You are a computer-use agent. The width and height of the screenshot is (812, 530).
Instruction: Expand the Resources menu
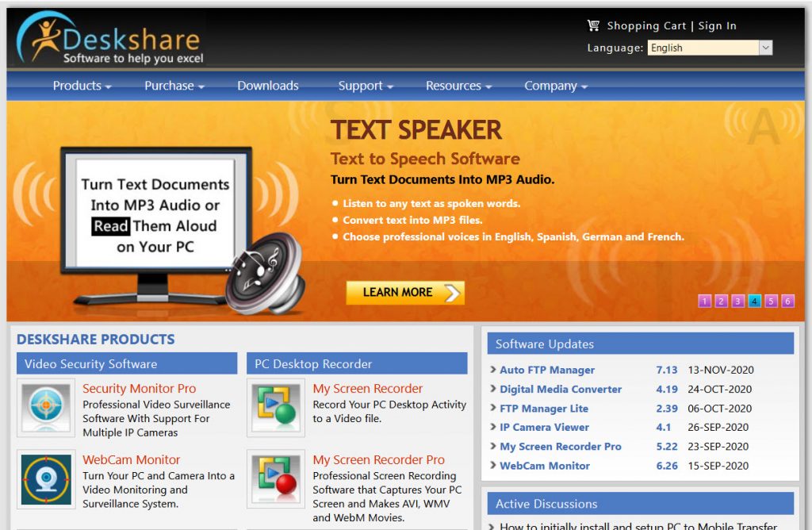[x=458, y=86]
